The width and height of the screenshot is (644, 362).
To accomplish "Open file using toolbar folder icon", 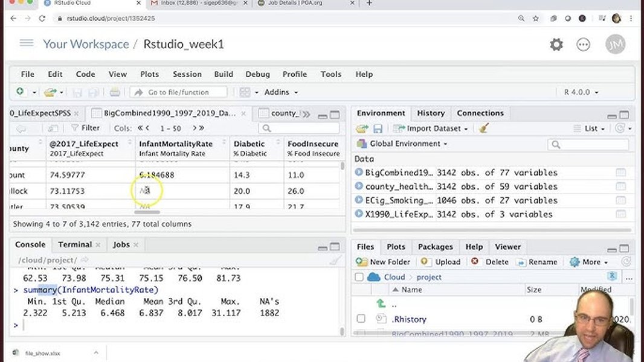I will coord(50,92).
